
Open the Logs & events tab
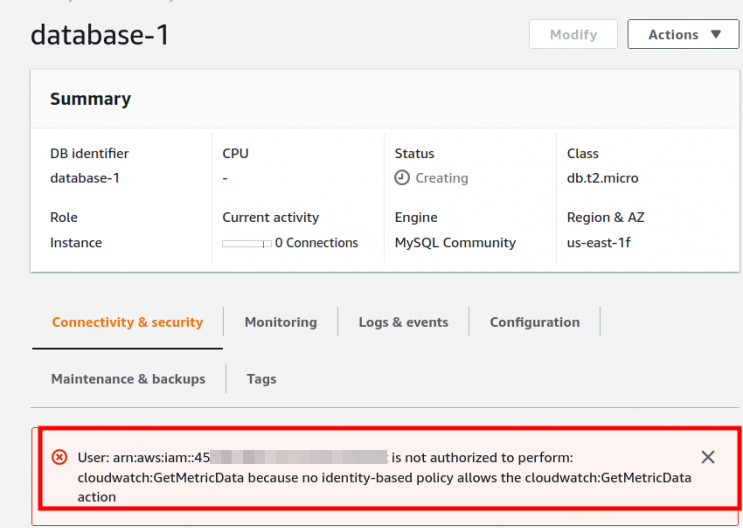[403, 322]
